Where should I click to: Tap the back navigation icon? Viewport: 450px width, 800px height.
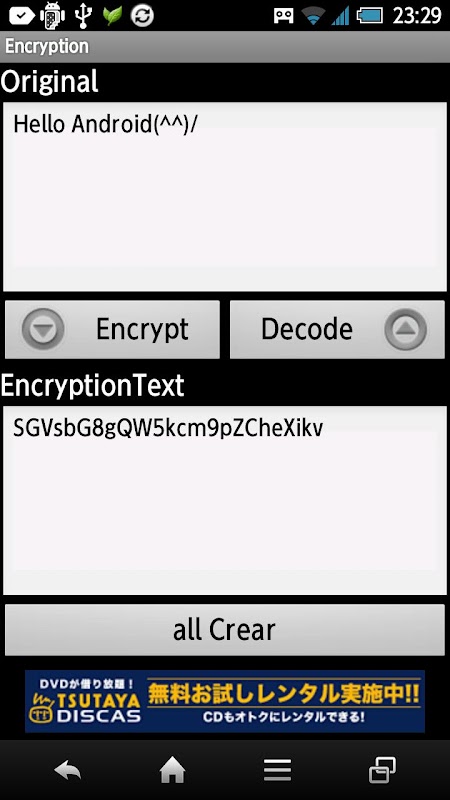click(x=67, y=770)
